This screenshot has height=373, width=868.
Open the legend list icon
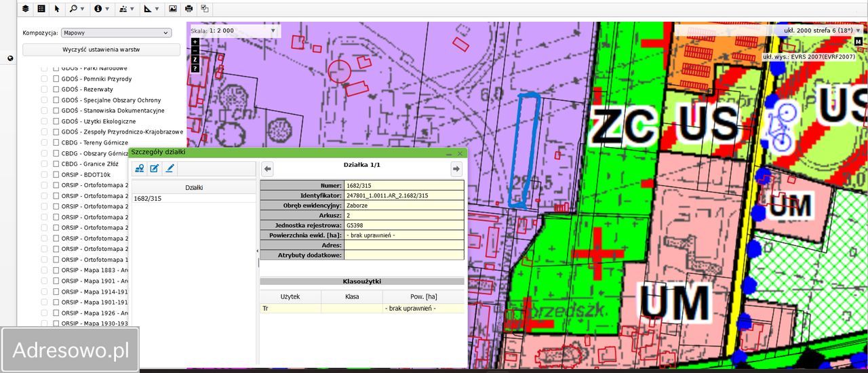[x=41, y=9]
